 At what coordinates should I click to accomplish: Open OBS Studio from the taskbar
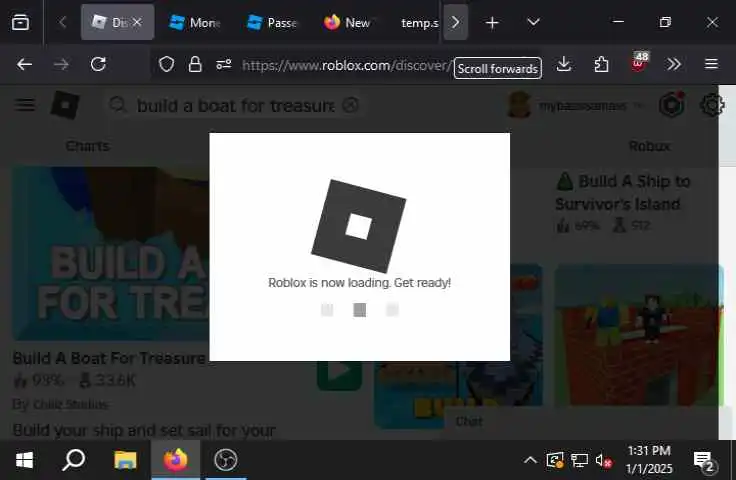pos(226,460)
